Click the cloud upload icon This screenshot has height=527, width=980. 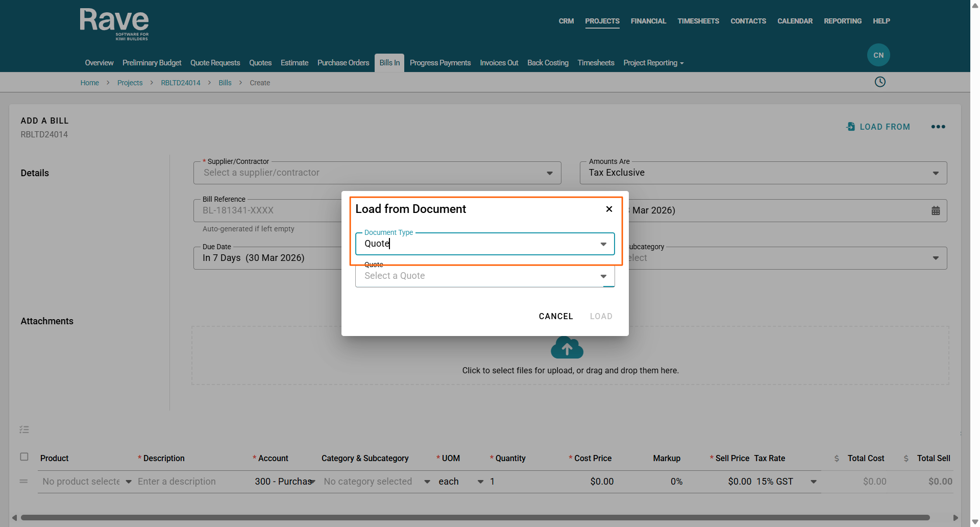tap(567, 348)
